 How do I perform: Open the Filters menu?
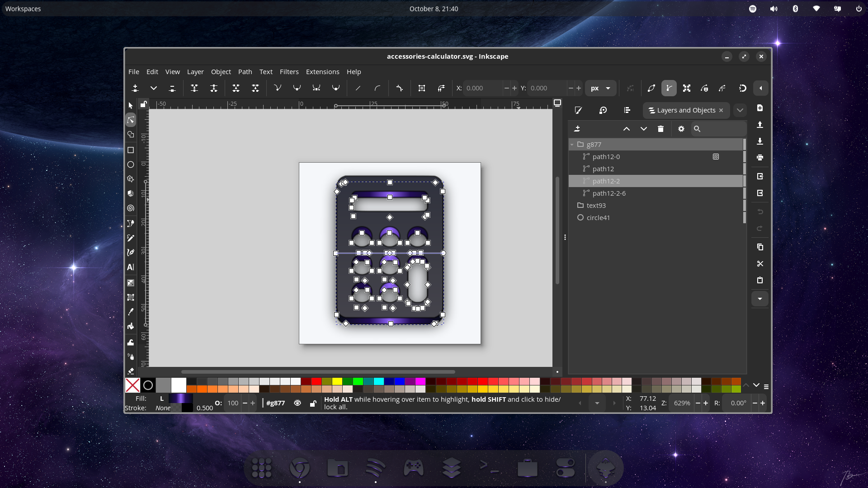[289, 72]
